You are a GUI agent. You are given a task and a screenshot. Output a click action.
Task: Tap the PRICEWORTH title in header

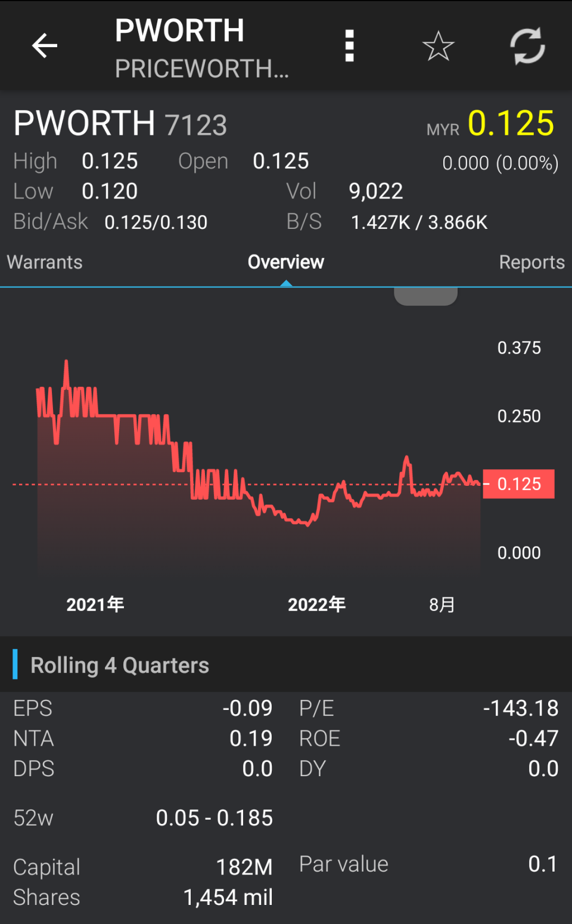click(201, 69)
